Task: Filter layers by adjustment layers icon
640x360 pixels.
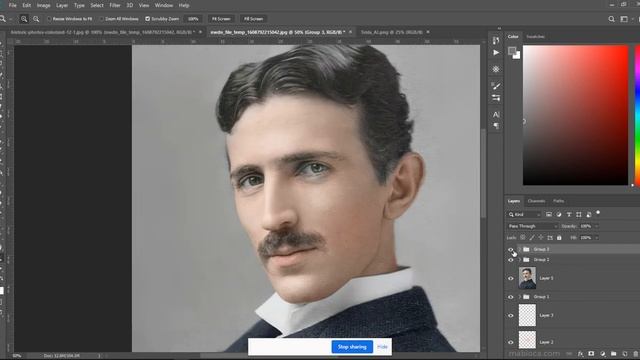Action: [x=559, y=214]
